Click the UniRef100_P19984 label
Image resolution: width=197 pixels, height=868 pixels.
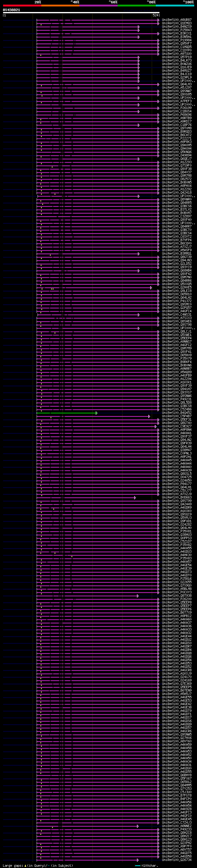(177, 40)
